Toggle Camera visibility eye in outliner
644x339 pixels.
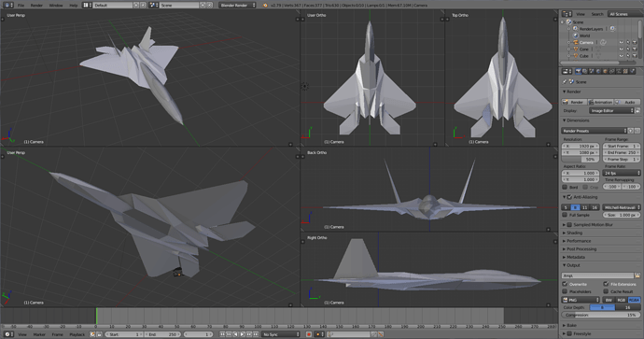coord(622,42)
